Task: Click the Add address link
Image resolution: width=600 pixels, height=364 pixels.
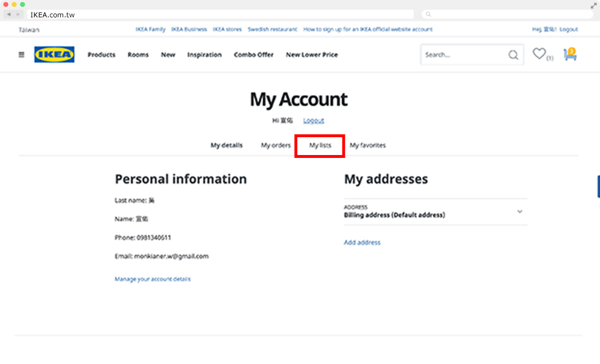Action: [x=362, y=243]
